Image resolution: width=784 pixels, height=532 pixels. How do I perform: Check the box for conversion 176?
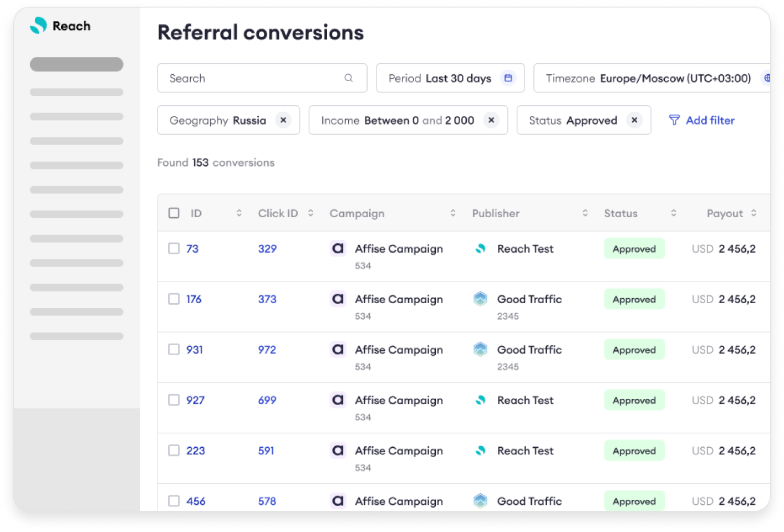click(x=174, y=299)
